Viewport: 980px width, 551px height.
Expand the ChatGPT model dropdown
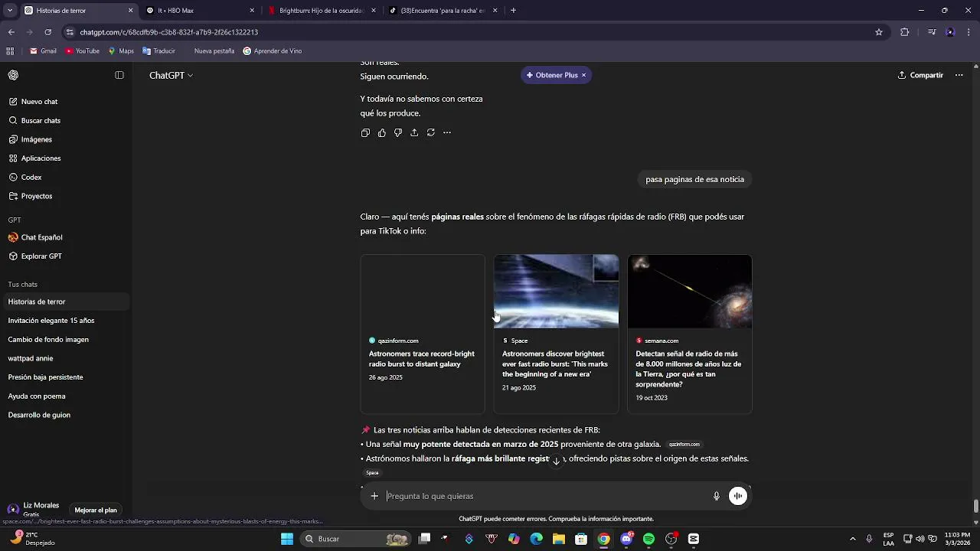pyautogui.click(x=171, y=75)
